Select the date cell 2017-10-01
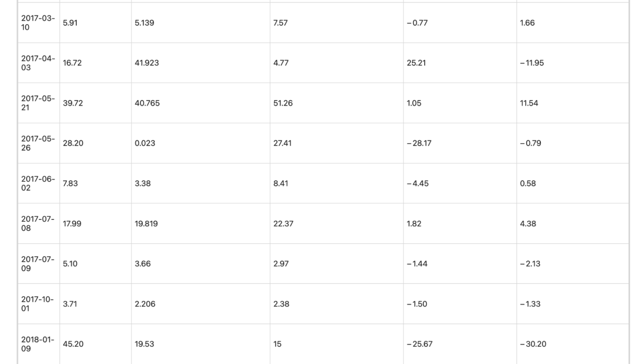This screenshot has height=364, width=631. pos(39,304)
